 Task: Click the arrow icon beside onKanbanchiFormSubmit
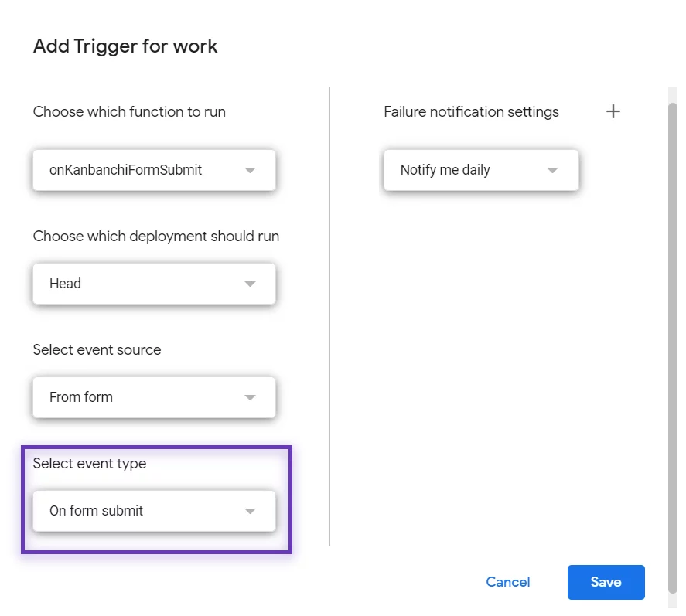click(250, 170)
